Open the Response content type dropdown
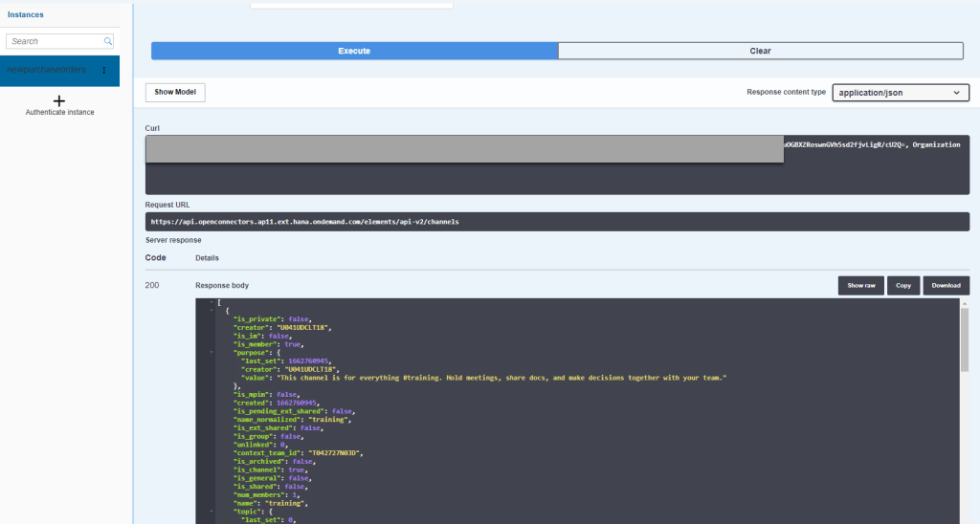Viewport: 980px width, 524px height. [900, 93]
